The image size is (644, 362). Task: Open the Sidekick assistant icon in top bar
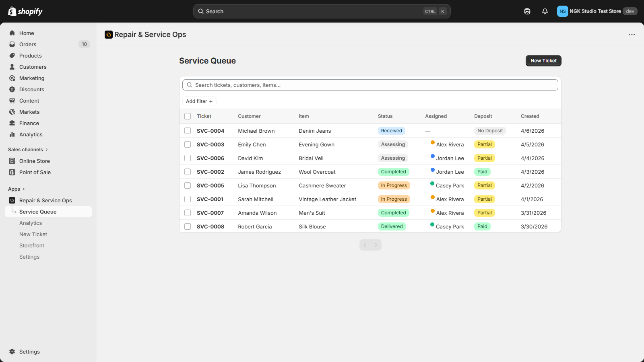527,11
